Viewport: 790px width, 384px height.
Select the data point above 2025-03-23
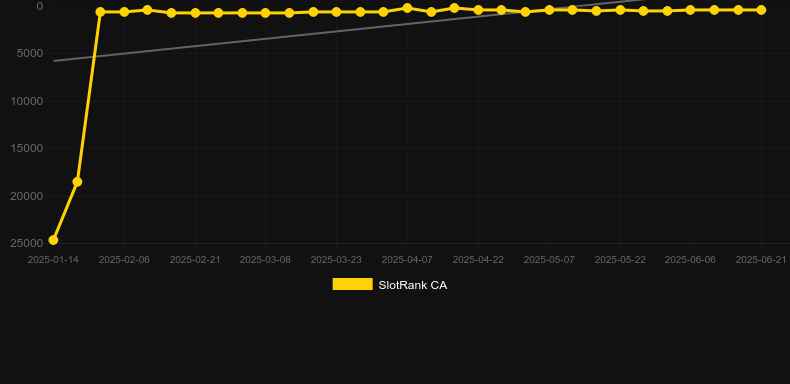click(x=337, y=12)
